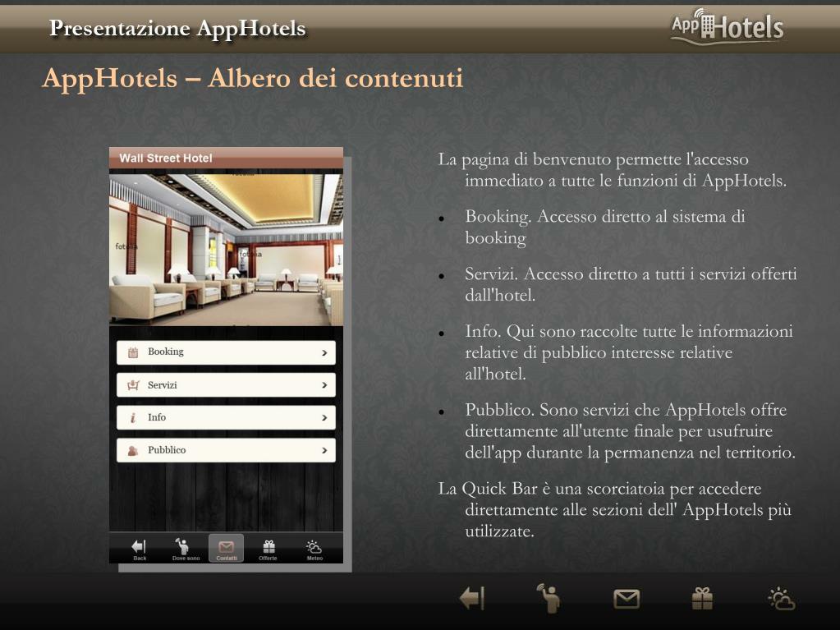Click the person icon in the Pubblico row
This screenshot has height=630, width=840.
133,450
